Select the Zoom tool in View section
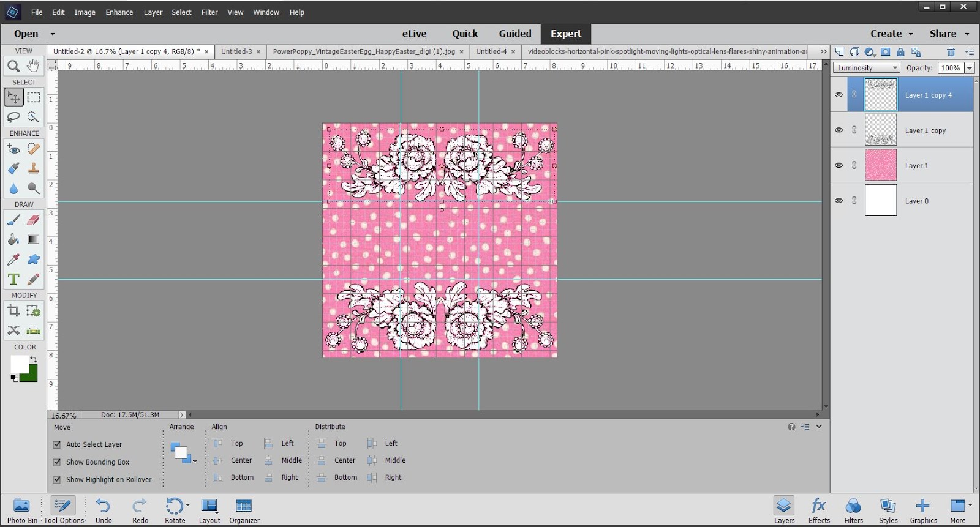 13,65
